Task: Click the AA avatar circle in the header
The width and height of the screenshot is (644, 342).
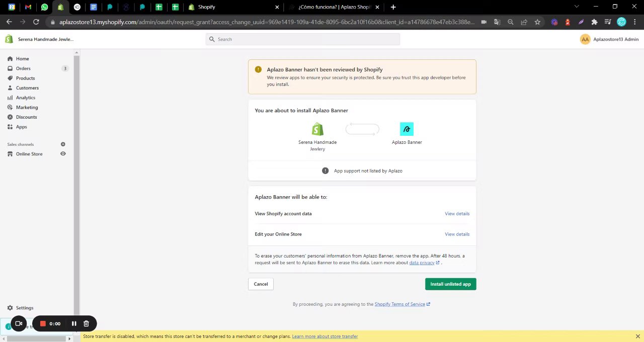Action: pos(585,39)
